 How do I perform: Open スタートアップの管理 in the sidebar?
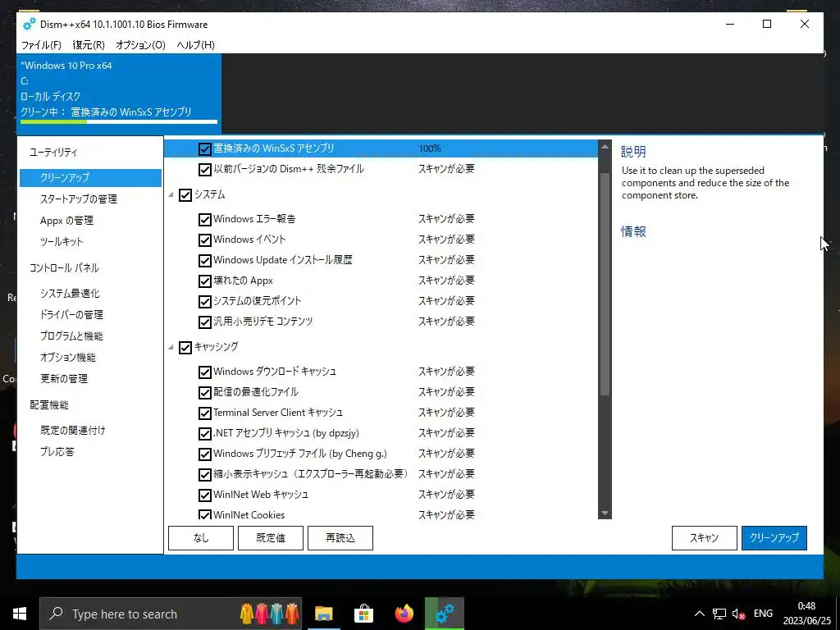[x=79, y=199]
